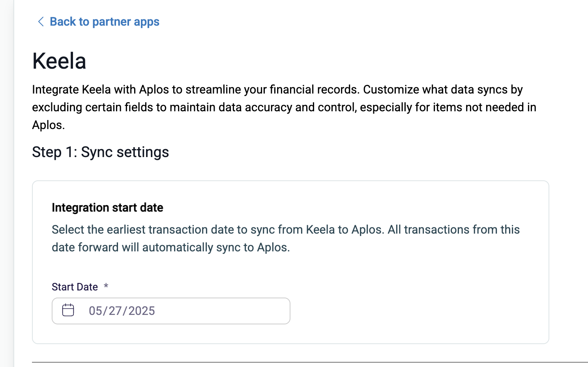
Task: Click 'date forward will automatically sync' line
Action: [x=171, y=247]
